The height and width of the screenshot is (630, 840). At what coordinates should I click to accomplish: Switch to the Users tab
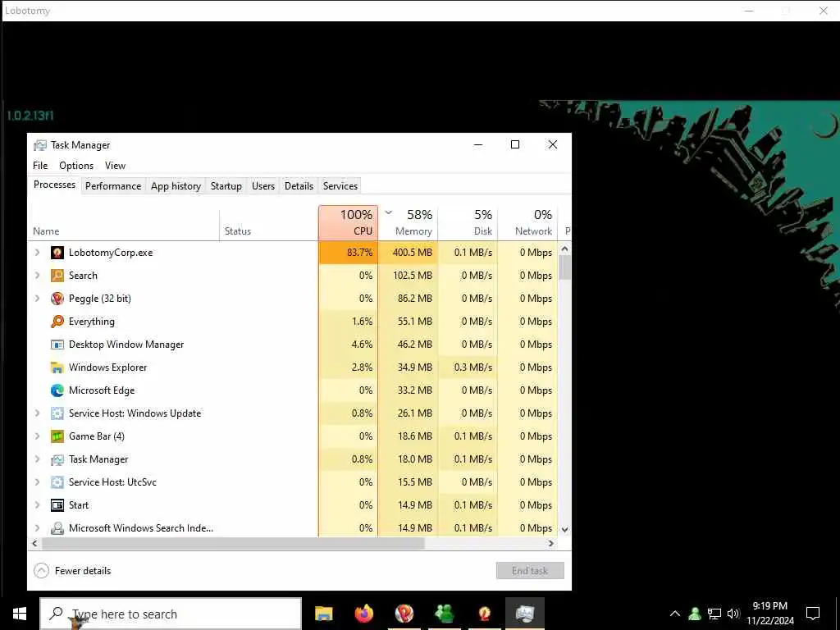click(x=263, y=186)
